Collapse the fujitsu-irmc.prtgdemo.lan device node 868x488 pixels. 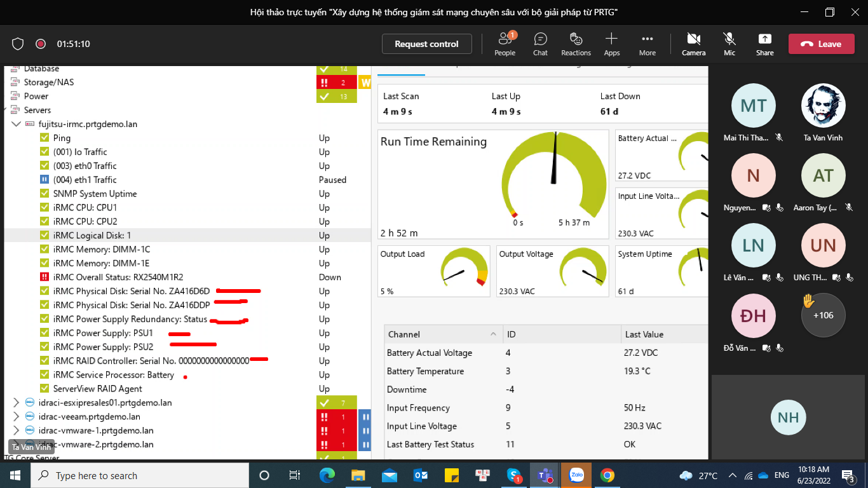point(17,124)
